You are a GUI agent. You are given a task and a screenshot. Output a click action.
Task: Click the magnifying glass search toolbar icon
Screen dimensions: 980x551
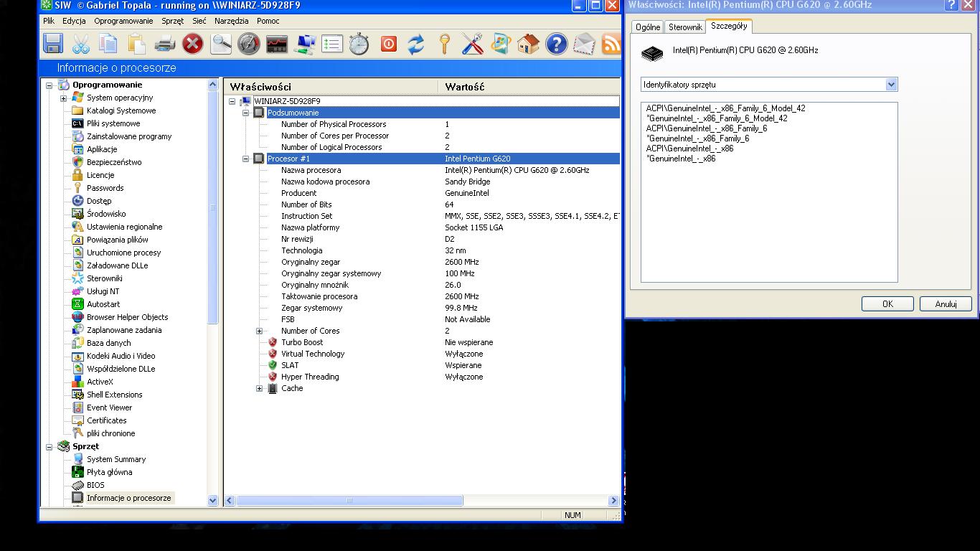(x=221, y=44)
